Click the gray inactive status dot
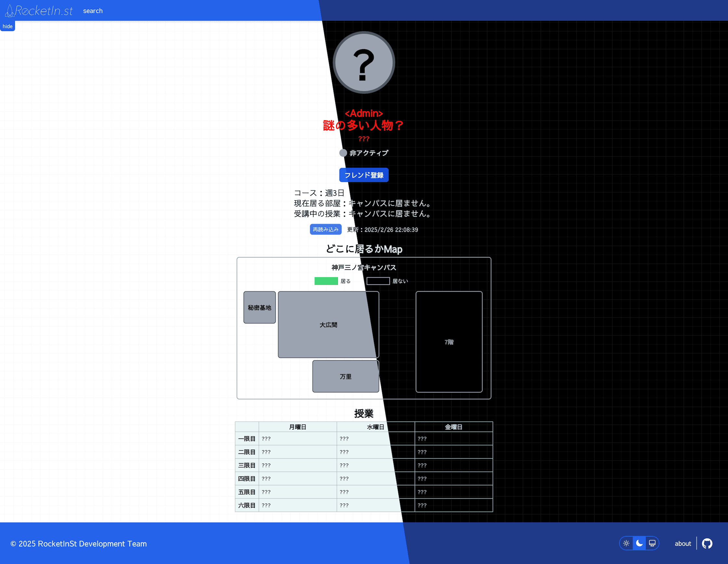Viewport: 728px width, 564px height. [x=343, y=153]
